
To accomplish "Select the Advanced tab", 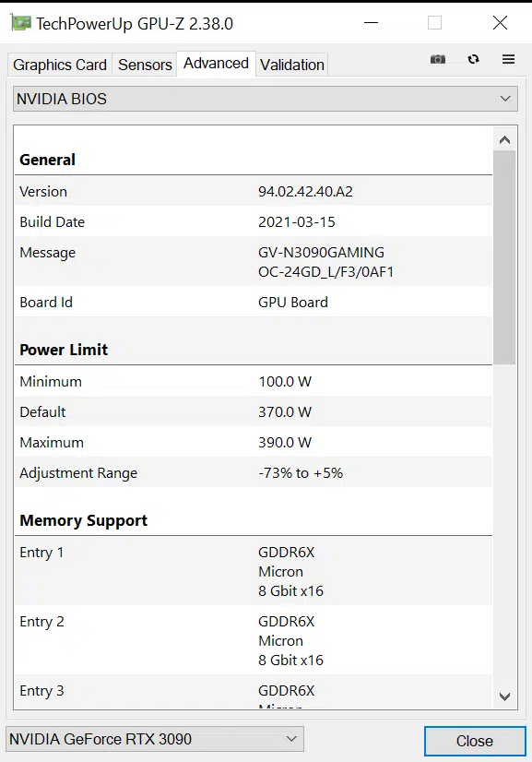I will point(216,63).
